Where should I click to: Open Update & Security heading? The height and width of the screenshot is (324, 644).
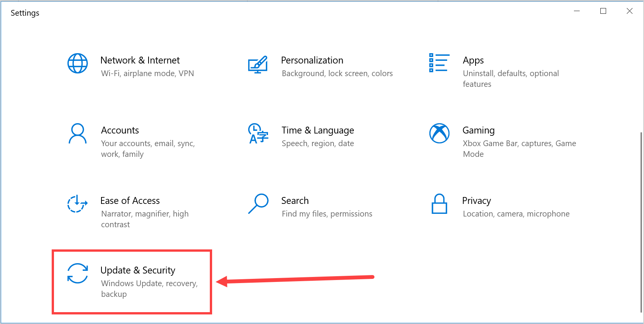point(138,270)
